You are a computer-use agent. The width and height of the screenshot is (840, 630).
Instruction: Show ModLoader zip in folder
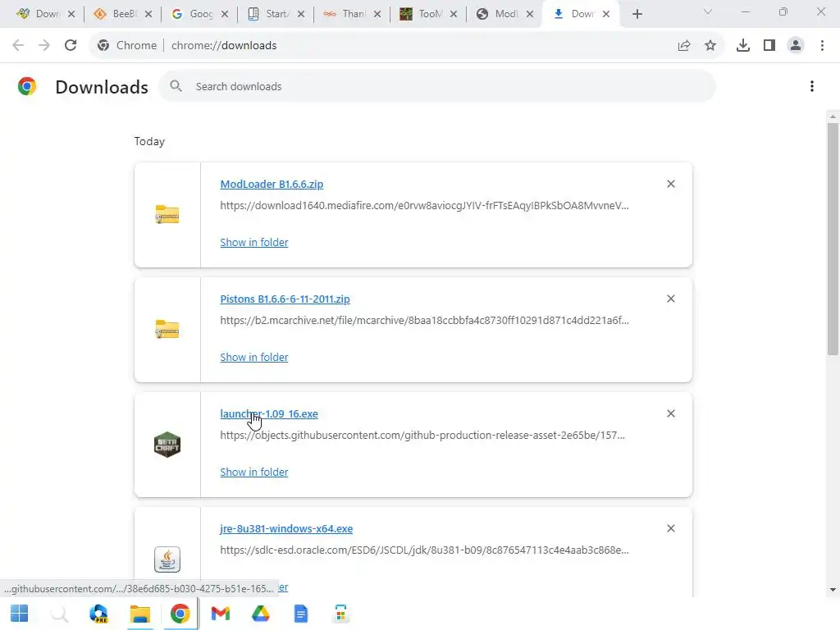(254, 242)
